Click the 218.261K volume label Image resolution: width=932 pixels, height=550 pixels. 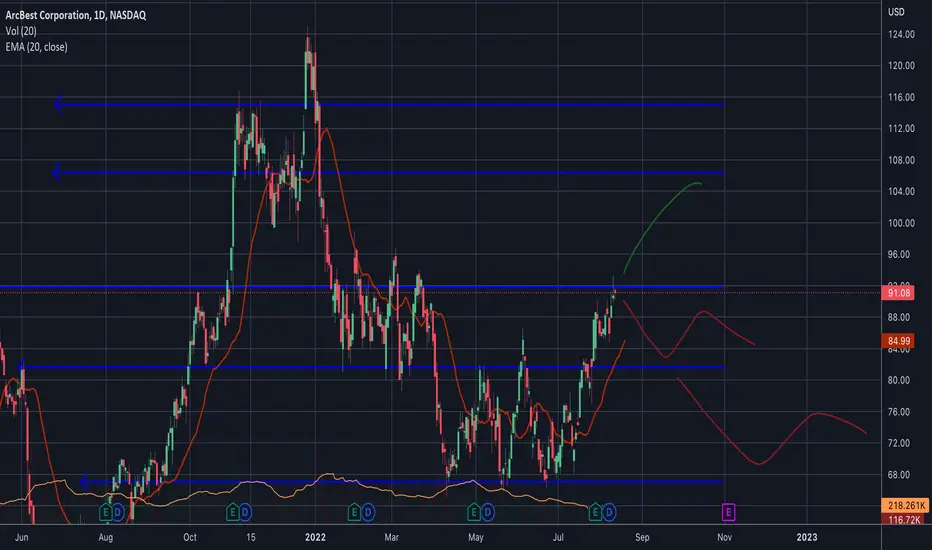pyautogui.click(x=905, y=505)
